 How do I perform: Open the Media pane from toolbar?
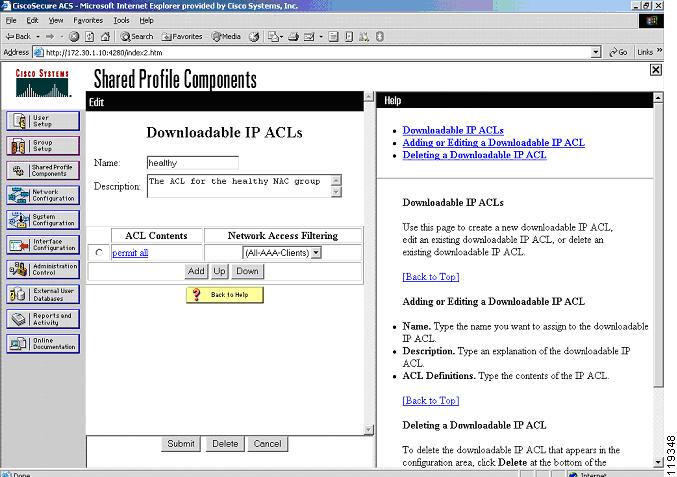226,37
